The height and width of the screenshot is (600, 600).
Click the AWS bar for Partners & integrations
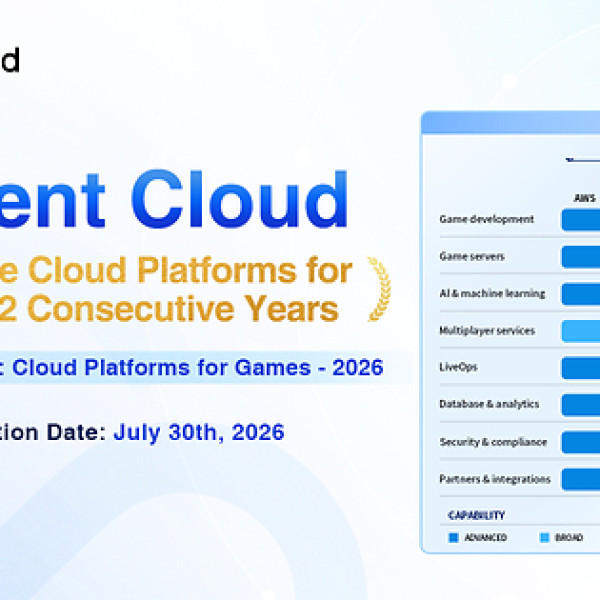pos(581,479)
